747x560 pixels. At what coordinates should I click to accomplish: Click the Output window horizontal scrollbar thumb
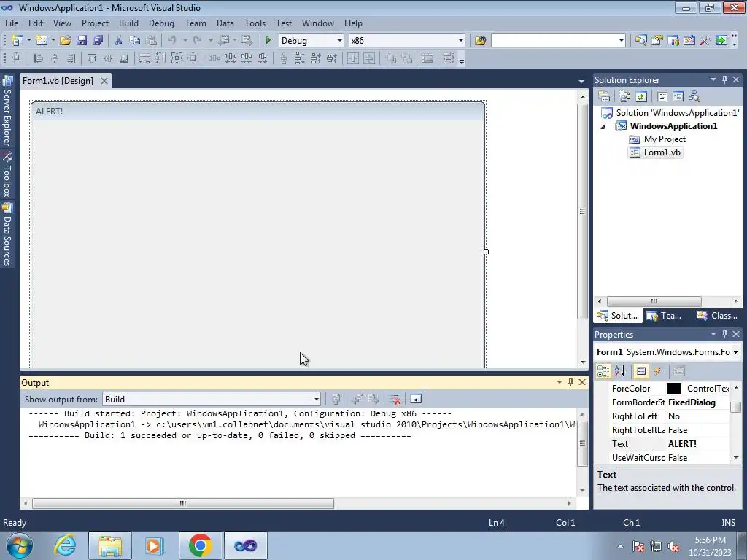pyautogui.click(x=183, y=503)
